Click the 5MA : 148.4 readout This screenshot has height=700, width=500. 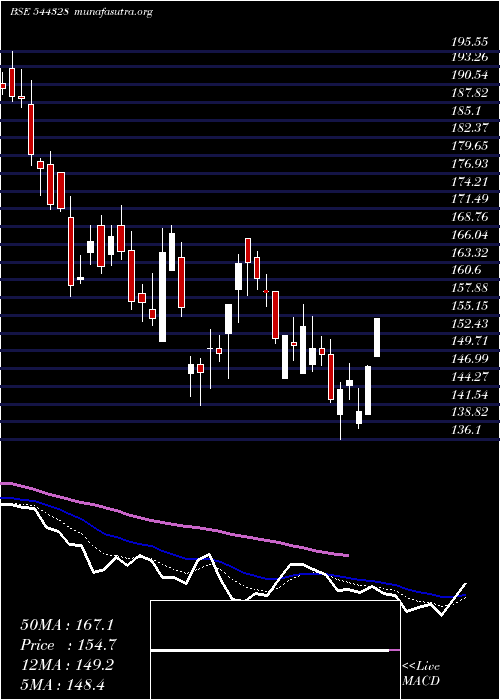(x=62, y=684)
